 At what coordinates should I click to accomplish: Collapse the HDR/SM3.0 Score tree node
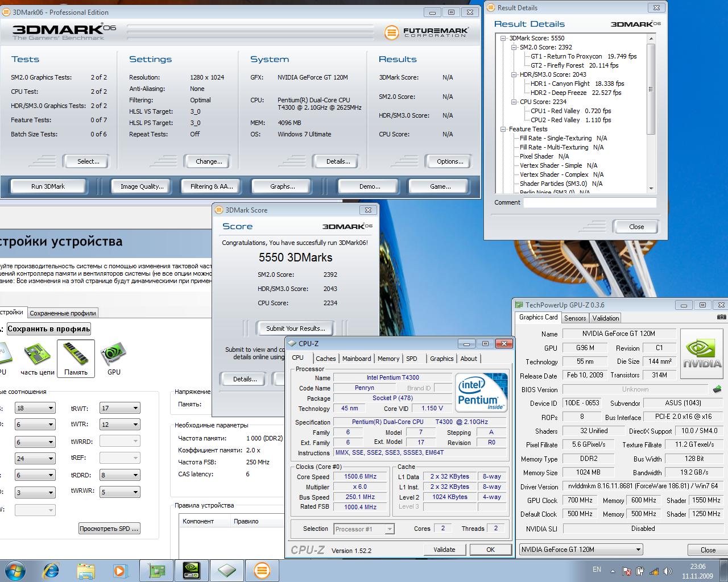click(x=514, y=74)
